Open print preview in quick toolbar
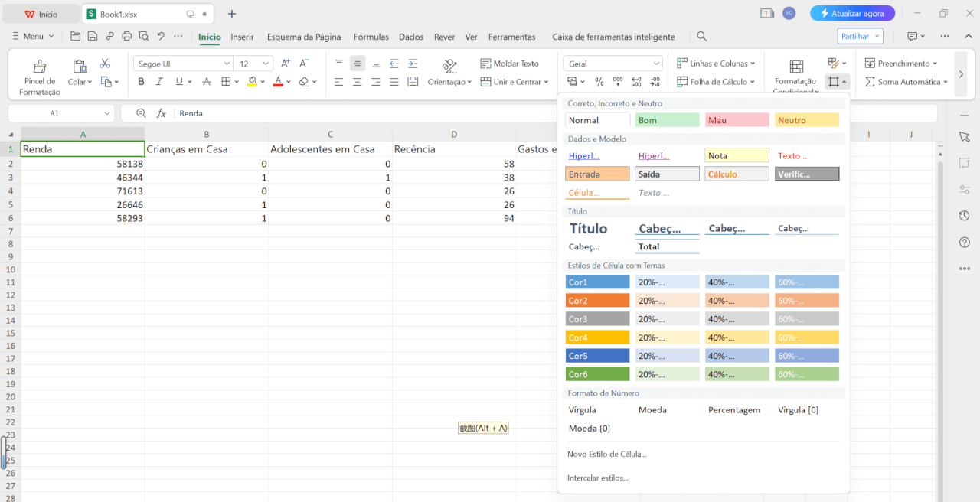980x502 pixels. 143,36
